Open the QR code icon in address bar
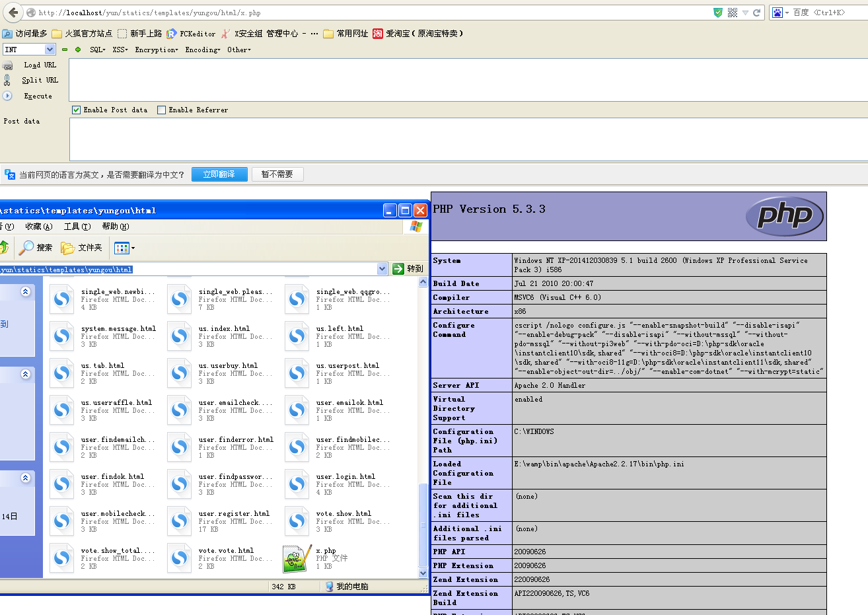Image resolution: width=868 pixels, height=615 pixels. coord(733,13)
